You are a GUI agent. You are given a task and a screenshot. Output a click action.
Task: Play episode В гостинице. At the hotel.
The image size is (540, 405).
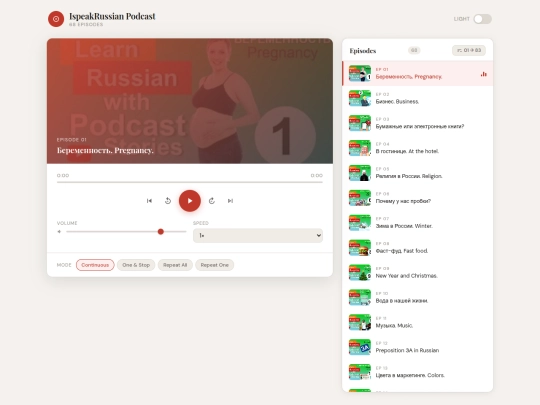(x=417, y=148)
